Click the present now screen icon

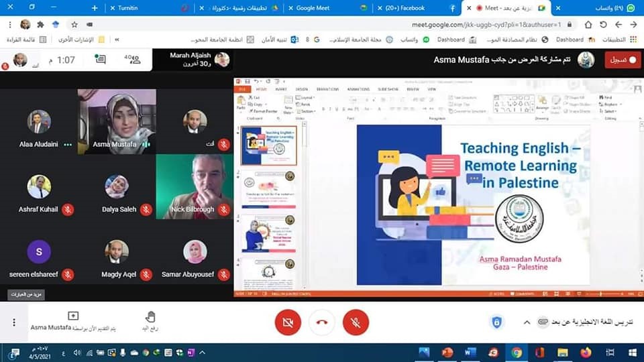tap(73, 316)
